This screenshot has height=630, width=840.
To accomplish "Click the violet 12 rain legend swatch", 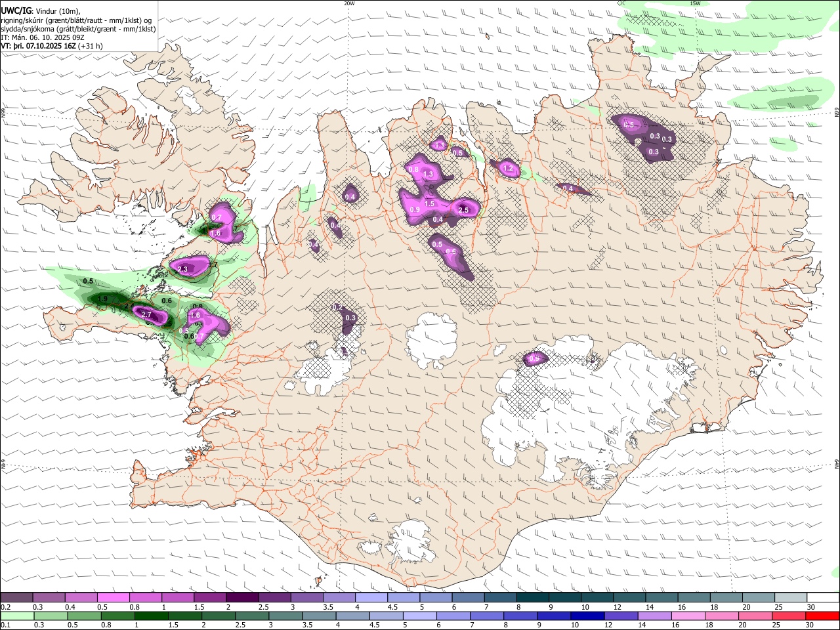I will pos(621,616).
